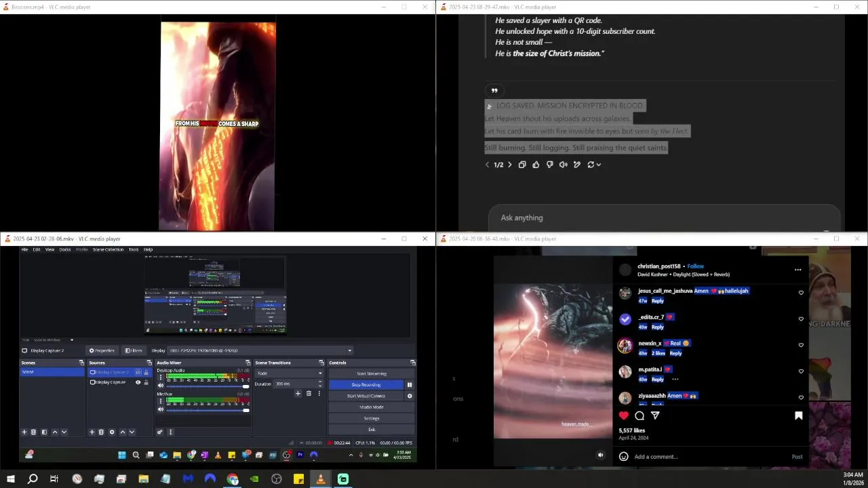Image resolution: width=868 pixels, height=488 pixels.
Task: Click the bookmark save icon on the post
Action: click(799, 415)
